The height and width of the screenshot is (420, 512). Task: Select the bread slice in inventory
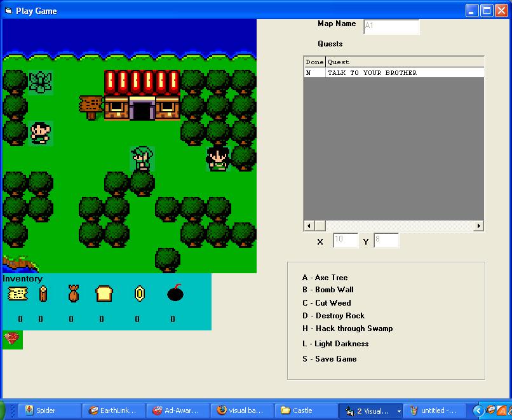pyautogui.click(x=104, y=294)
